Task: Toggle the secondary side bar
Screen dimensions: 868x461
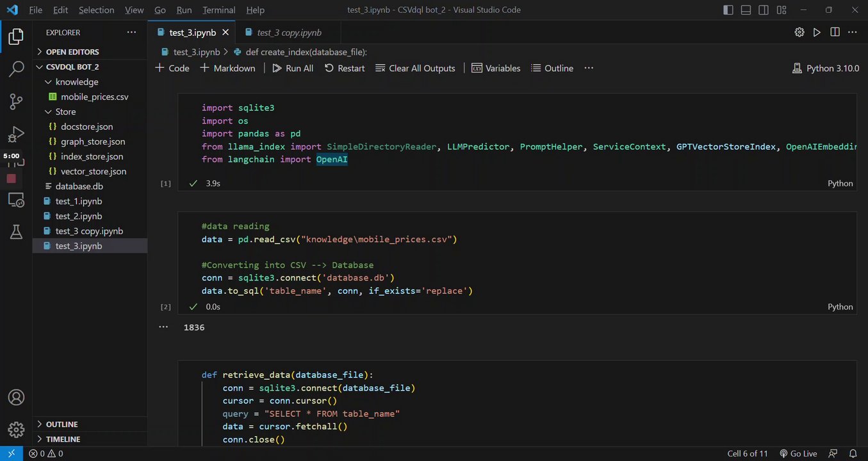Action: pos(763,10)
